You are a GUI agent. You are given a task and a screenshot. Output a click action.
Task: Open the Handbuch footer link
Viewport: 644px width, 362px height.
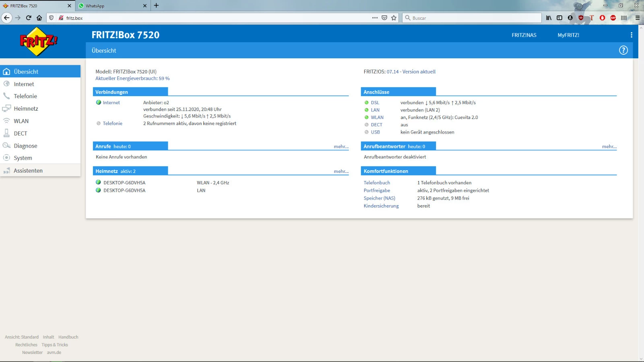tap(68, 337)
